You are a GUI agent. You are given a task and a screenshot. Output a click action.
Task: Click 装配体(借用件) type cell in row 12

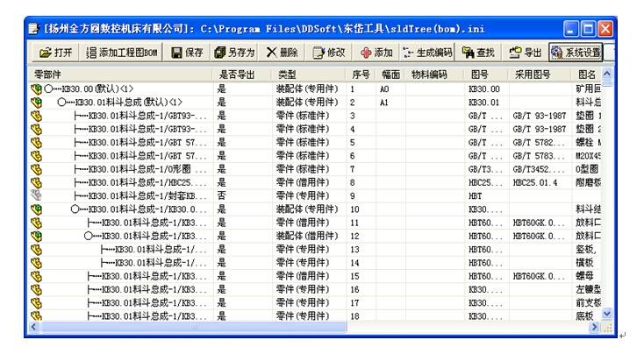(307, 236)
